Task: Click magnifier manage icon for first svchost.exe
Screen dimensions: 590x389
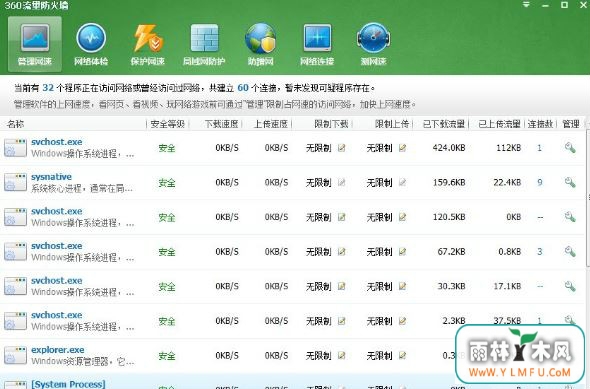Action: point(570,148)
